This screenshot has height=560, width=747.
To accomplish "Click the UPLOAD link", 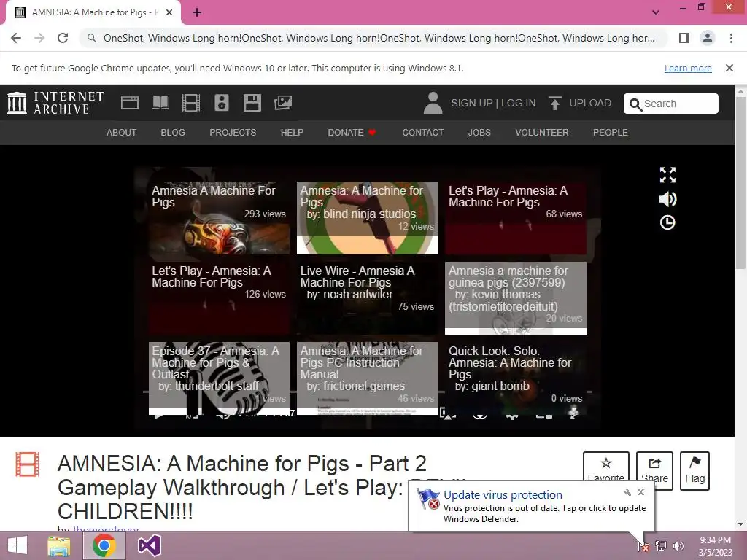I will pos(590,103).
